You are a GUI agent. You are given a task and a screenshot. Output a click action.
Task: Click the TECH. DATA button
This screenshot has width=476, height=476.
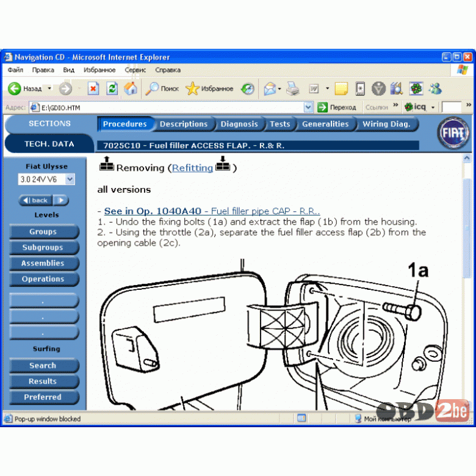coord(49,144)
